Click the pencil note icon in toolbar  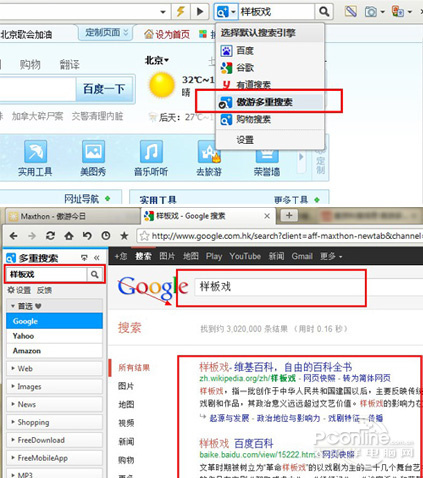351,12
